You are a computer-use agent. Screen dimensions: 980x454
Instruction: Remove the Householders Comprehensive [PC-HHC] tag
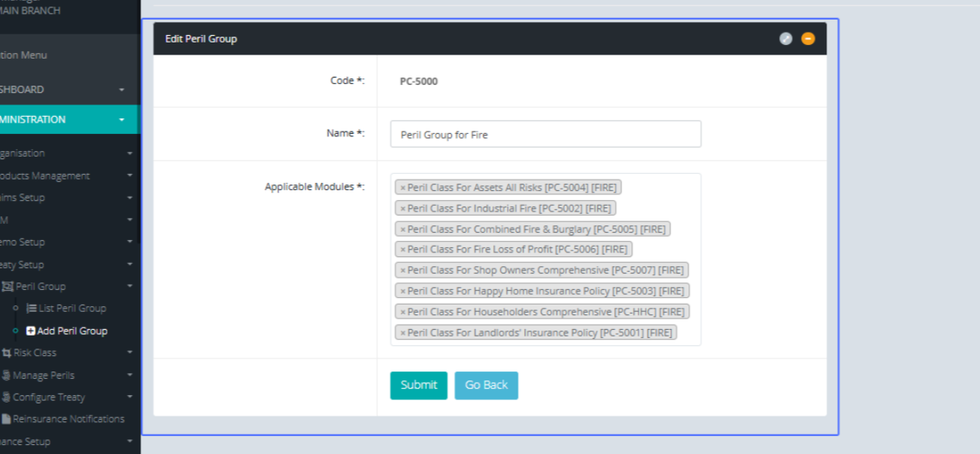[403, 312]
